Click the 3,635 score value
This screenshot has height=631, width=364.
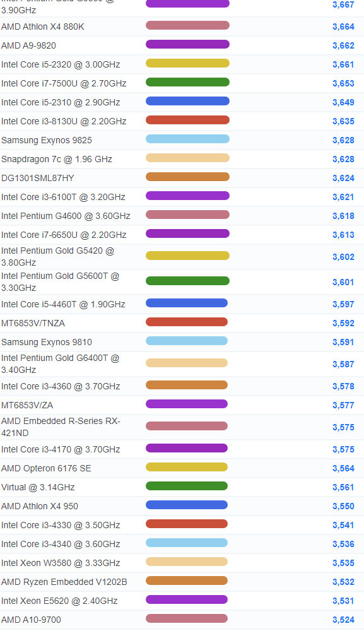(x=343, y=121)
